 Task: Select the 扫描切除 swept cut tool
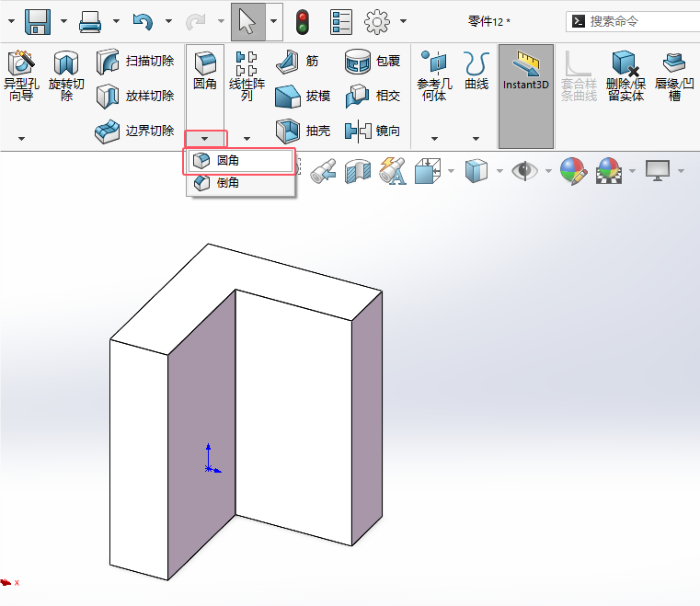pos(135,61)
